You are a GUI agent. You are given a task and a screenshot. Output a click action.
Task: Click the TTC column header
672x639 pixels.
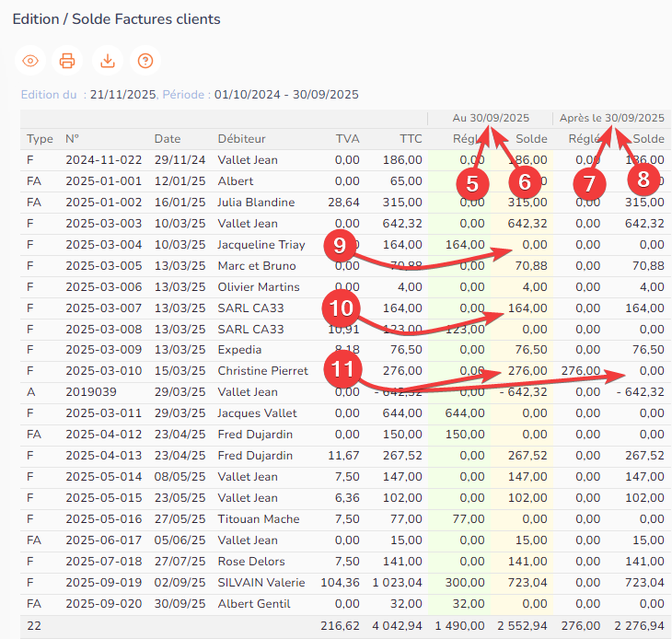pyautogui.click(x=411, y=139)
